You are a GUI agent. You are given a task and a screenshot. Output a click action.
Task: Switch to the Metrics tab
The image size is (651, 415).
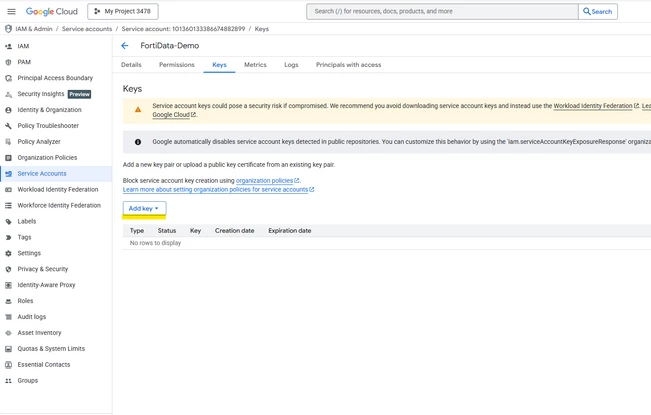(255, 65)
